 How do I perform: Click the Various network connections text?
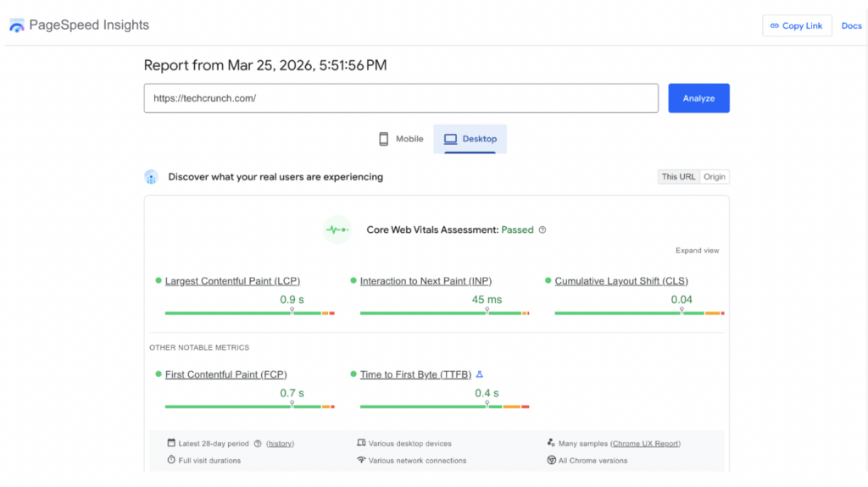417,461
